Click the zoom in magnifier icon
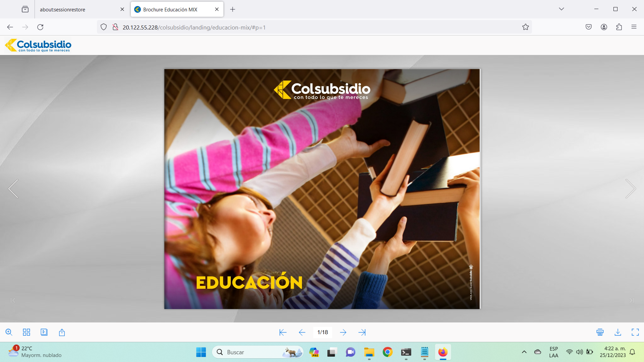 coord(9,332)
